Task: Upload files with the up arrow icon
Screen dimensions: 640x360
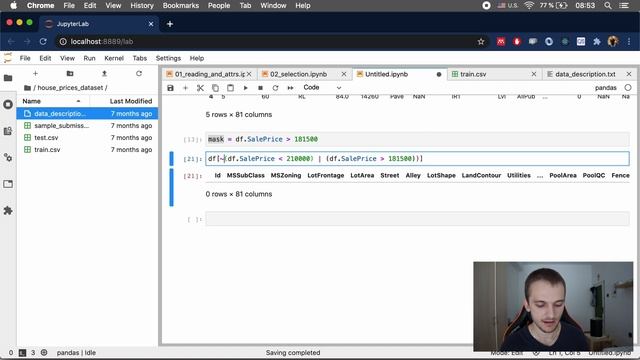Action: [x=104, y=73]
